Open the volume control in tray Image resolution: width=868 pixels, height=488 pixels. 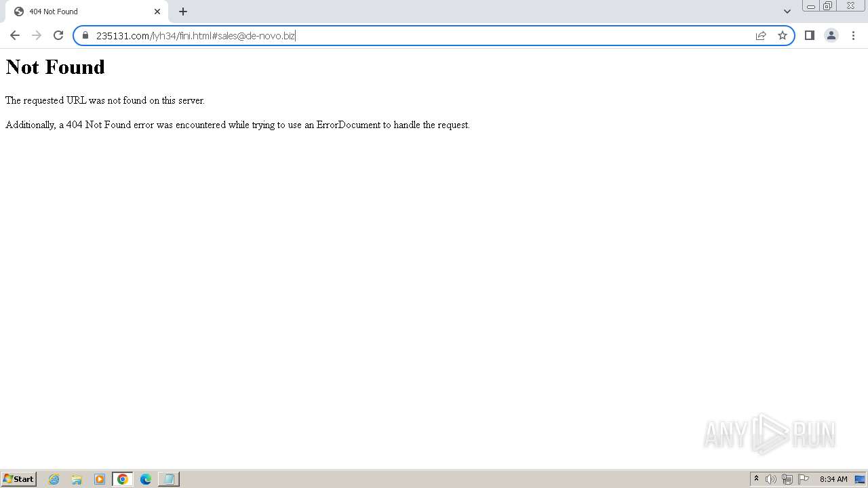click(771, 479)
